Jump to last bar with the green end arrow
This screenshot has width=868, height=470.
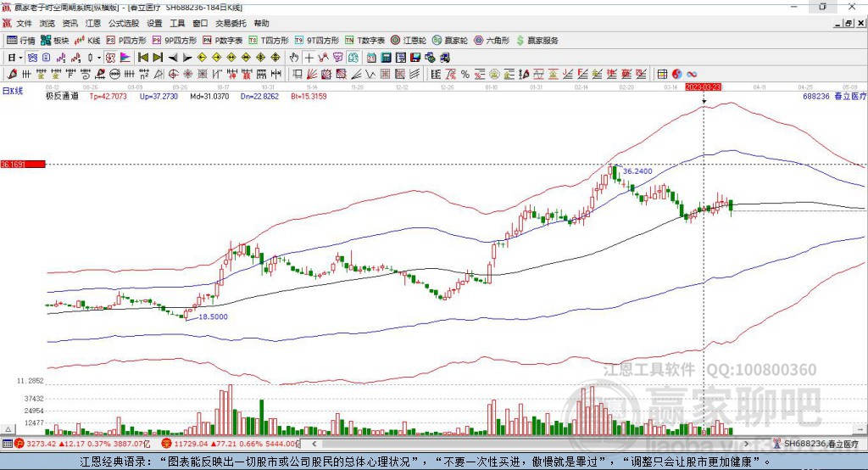click(x=158, y=58)
